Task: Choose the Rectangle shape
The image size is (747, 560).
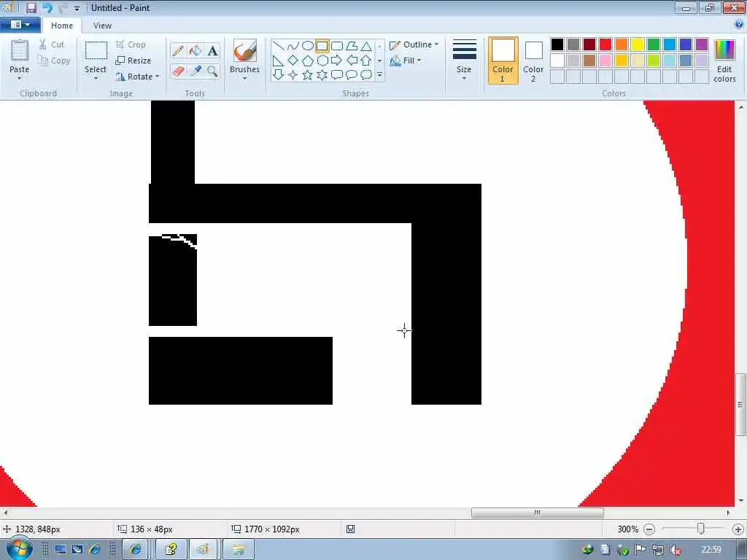Action: click(x=322, y=46)
